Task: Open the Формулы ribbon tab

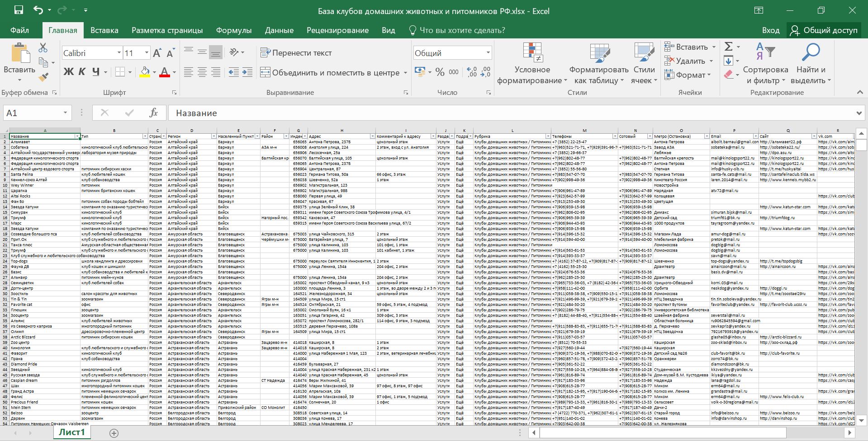Action: (233, 30)
